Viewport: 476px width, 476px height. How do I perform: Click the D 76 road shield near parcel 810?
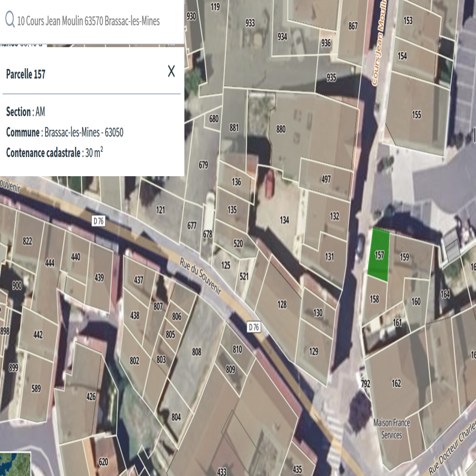click(254, 327)
